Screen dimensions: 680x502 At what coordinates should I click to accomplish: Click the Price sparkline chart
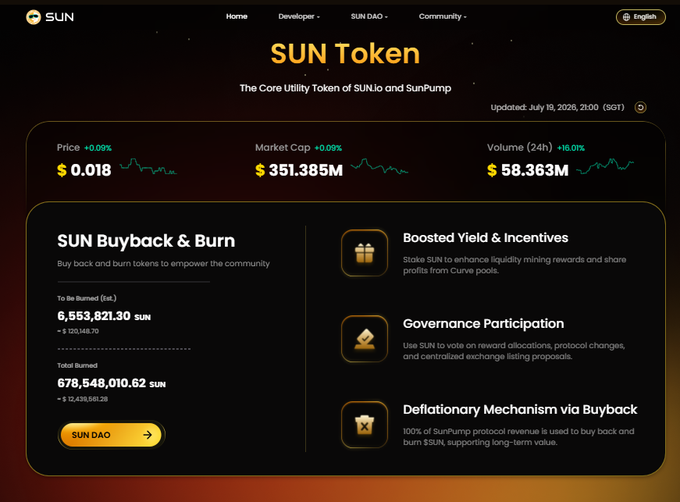(148, 167)
